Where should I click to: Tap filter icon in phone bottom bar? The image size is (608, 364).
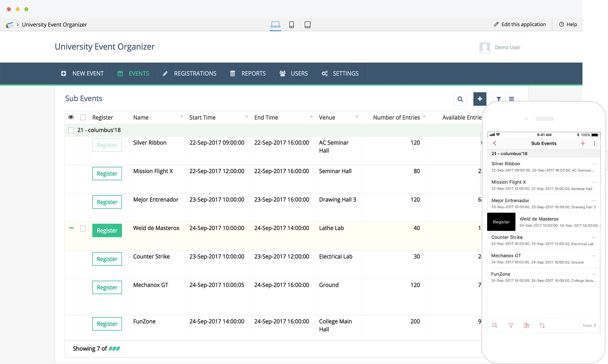click(x=511, y=325)
